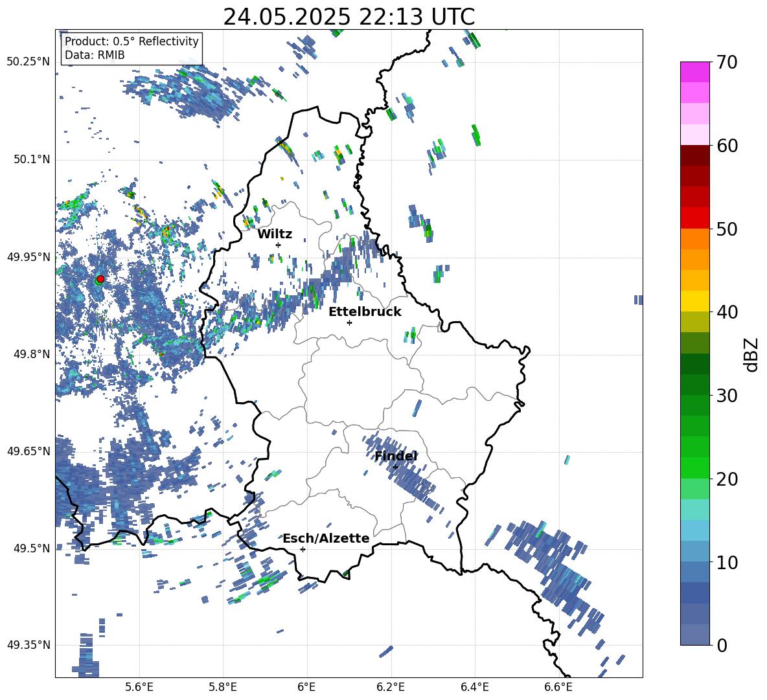Click the cross marker below Esch/Alzette
This screenshot has height=700, width=767.
click(x=303, y=549)
